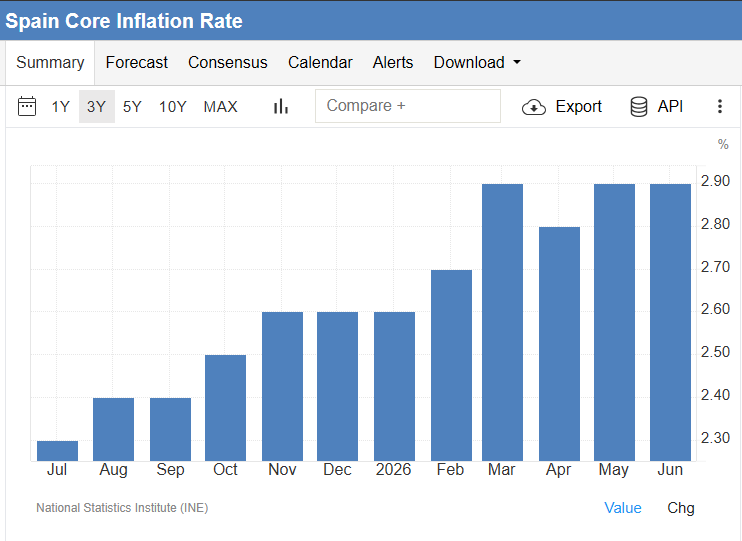
Task: Open the chart type bar icon
Action: (281, 106)
